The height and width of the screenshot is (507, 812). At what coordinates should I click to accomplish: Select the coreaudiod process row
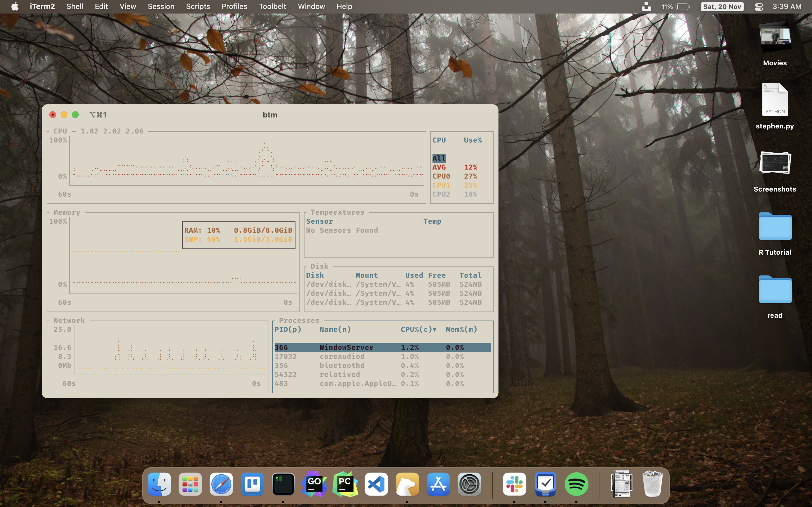point(342,356)
